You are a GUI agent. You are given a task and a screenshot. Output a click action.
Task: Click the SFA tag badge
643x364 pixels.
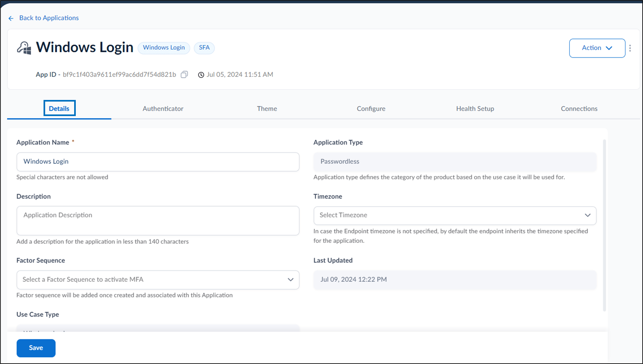(x=204, y=48)
